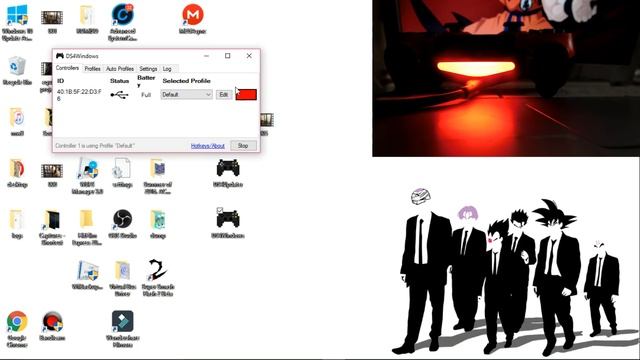The image size is (640, 360).
Task: Select folder with teal picture beside OBS Studio
Action: (158, 224)
